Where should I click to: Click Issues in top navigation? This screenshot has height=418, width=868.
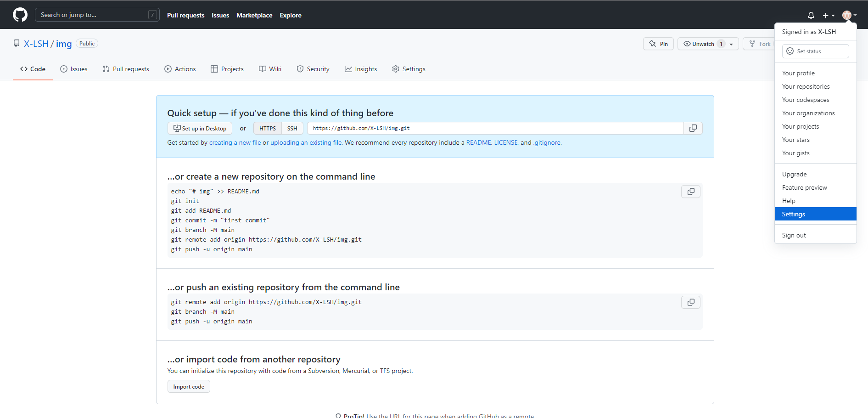coord(220,15)
